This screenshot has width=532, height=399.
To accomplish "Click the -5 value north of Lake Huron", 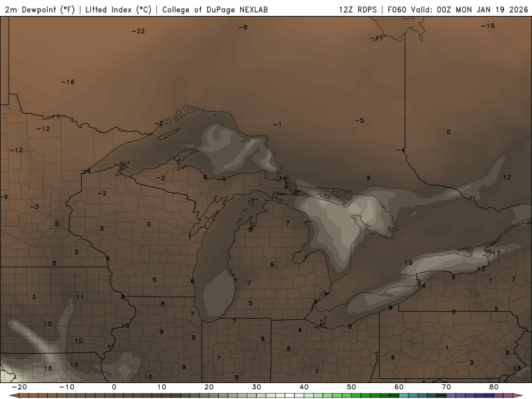I will point(359,121).
